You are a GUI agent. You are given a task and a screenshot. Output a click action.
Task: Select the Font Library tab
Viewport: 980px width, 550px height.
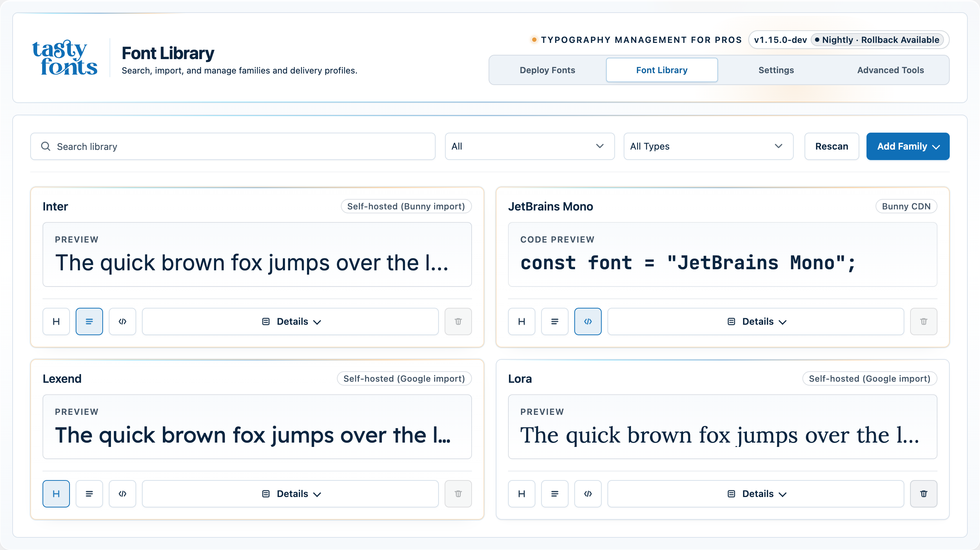coord(661,70)
